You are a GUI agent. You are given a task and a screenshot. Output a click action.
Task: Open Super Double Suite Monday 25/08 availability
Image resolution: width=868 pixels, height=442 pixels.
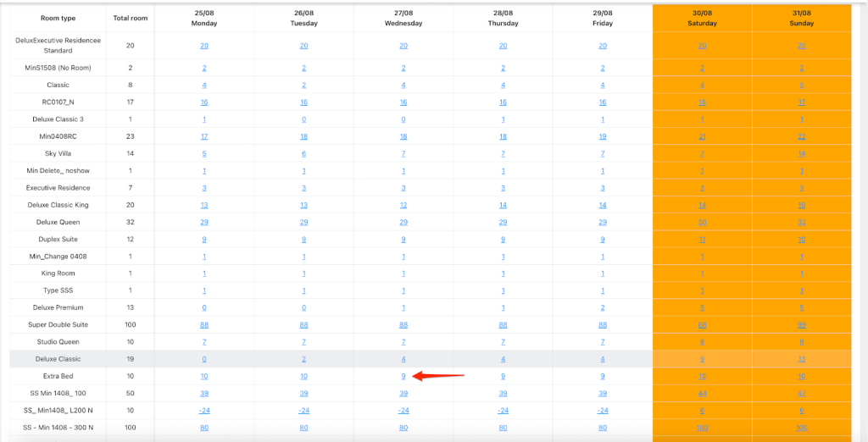(204, 324)
